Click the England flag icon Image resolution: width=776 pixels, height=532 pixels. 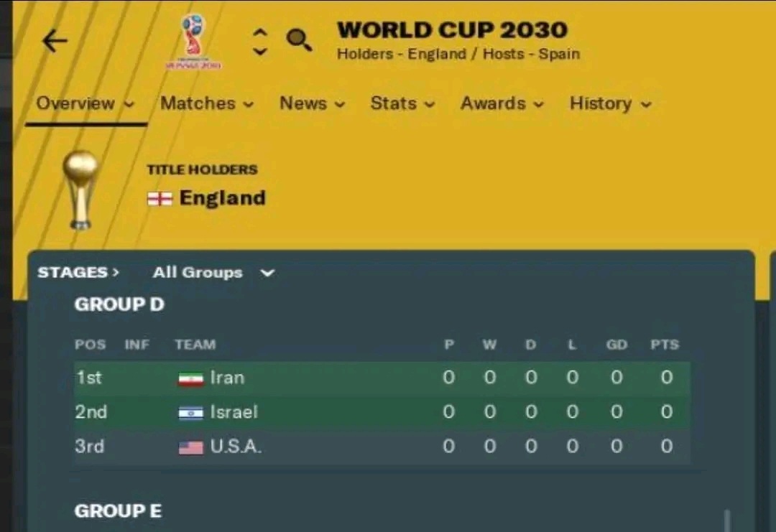[160, 198]
